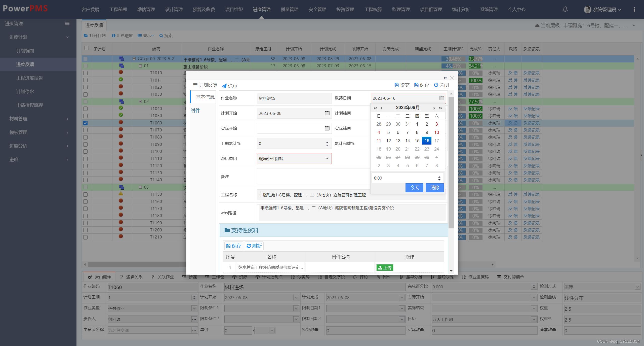644x346 pixels.
Task: Open the 显示 dropdown in the toolbar
Action: pos(145,36)
